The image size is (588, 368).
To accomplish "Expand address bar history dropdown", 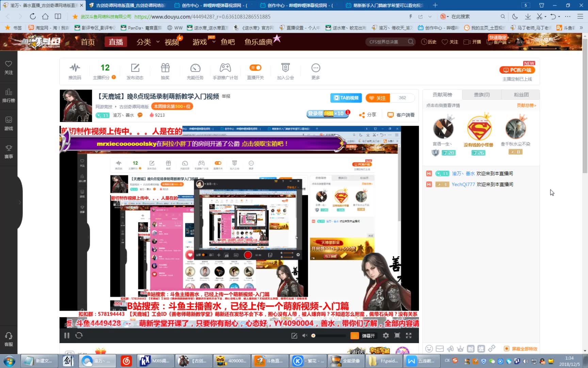I will [430, 16].
